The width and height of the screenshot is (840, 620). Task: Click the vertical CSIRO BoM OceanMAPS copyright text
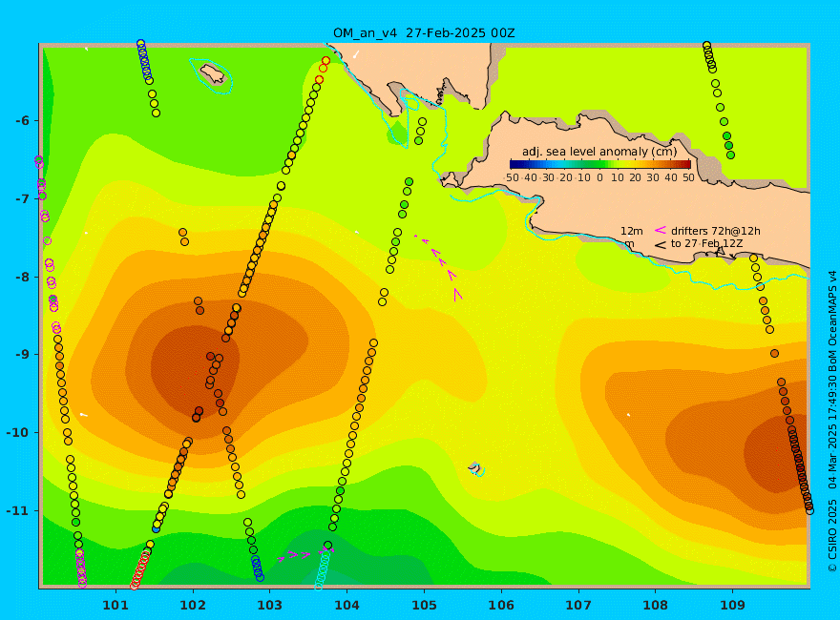pos(832,422)
